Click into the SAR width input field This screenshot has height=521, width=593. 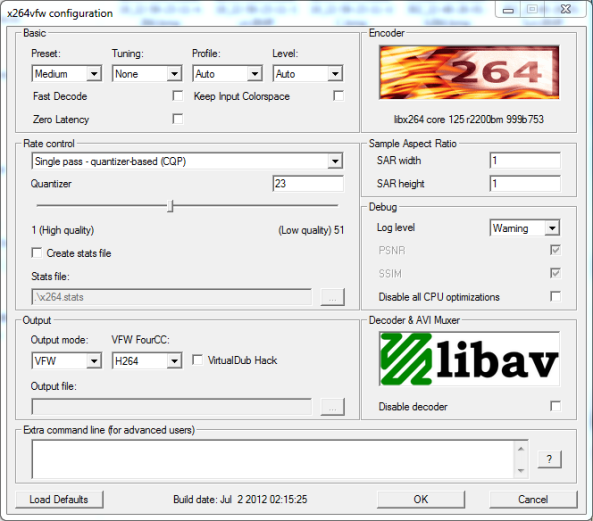click(x=525, y=161)
